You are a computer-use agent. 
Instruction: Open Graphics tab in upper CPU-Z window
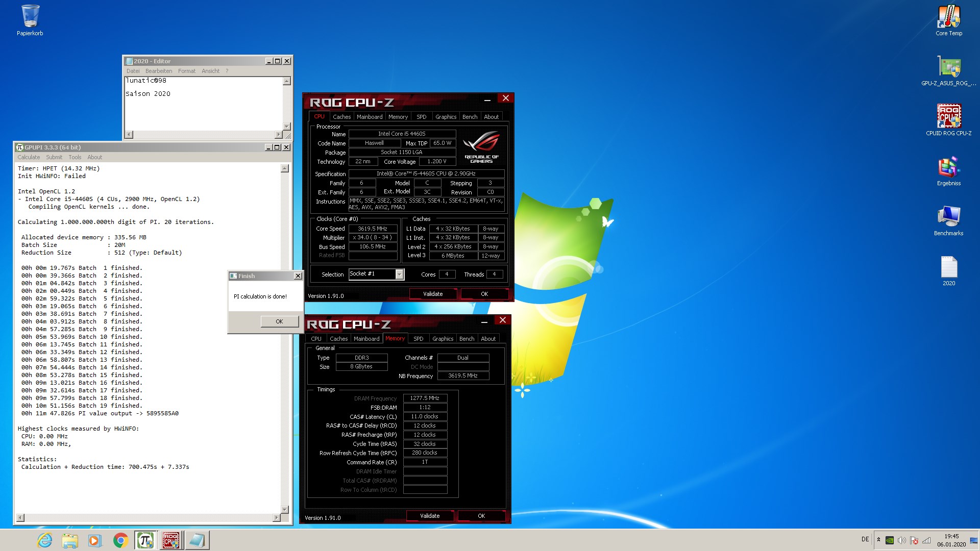pyautogui.click(x=446, y=117)
